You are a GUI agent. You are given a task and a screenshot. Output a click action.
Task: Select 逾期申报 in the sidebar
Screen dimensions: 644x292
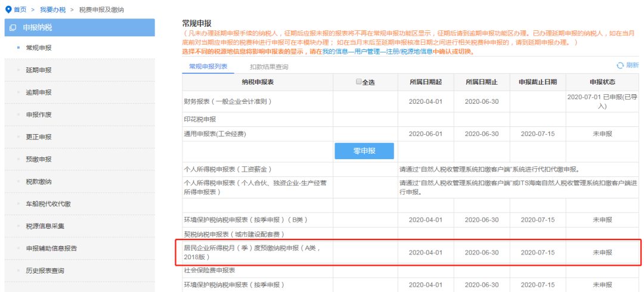[x=39, y=92]
